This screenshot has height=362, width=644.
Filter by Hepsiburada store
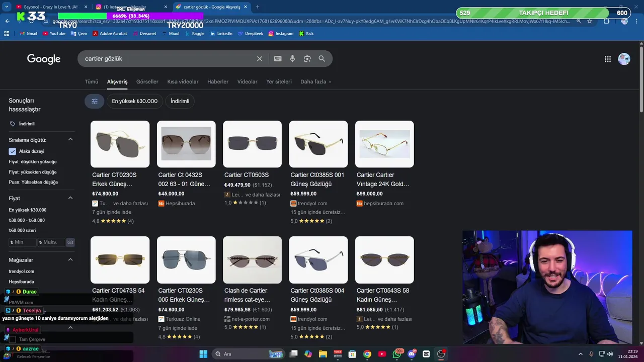pyautogui.click(x=21, y=282)
